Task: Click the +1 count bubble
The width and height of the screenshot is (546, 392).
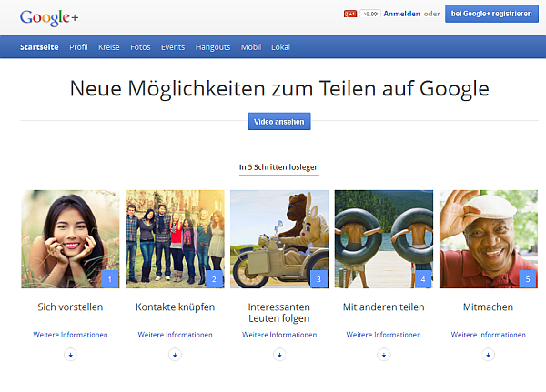Action: 370,14
